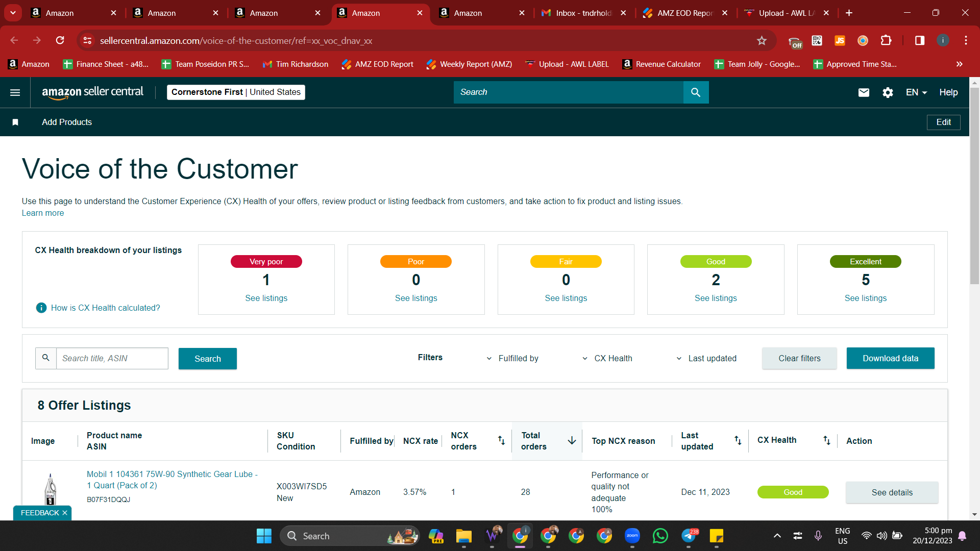Screen dimensions: 980x551
Task: Sort by NCX orders arrows icon
Action: click(501, 440)
